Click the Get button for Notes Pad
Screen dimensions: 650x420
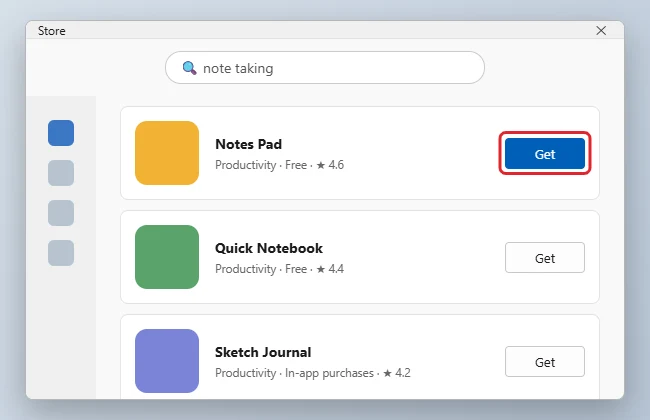[545, 154]
